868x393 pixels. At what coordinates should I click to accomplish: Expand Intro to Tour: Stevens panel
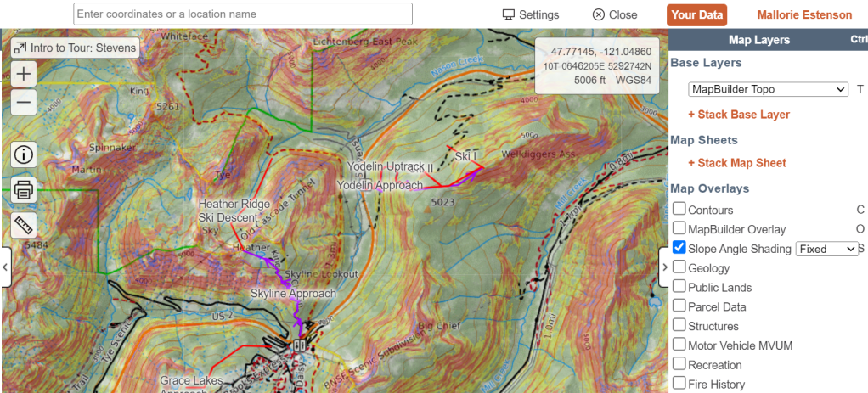[x=75, y=48]
